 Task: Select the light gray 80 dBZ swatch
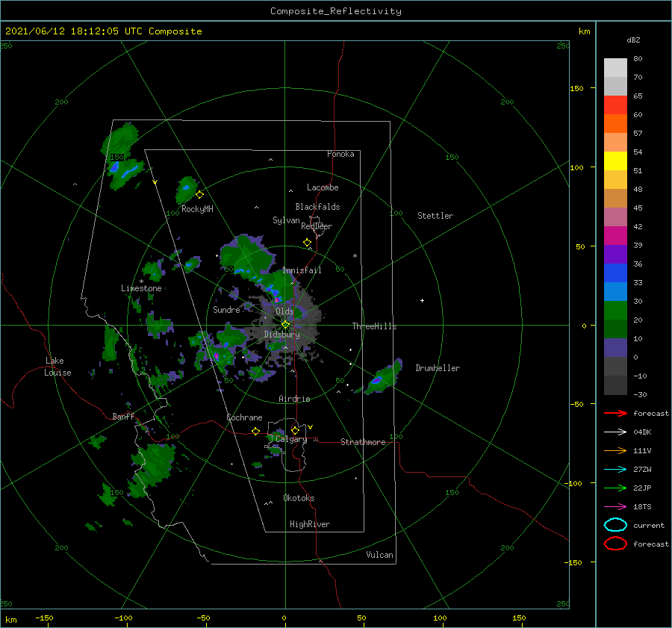(x=615, y=67)
